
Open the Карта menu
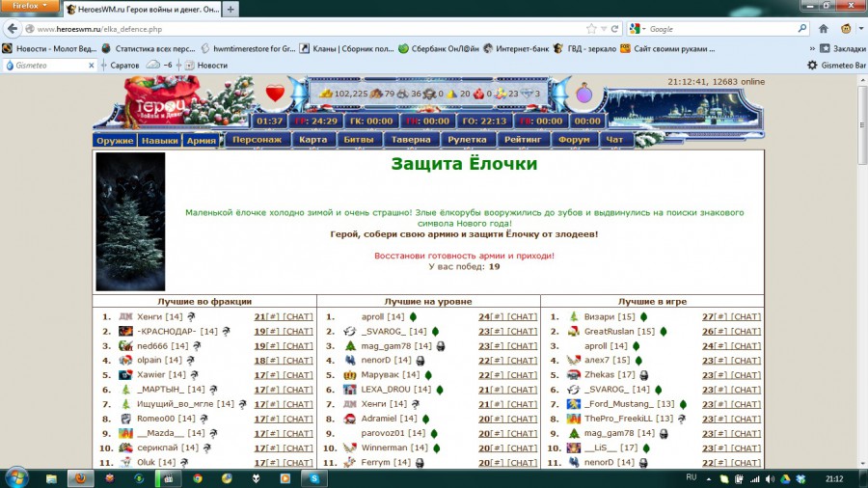[312, 140]
